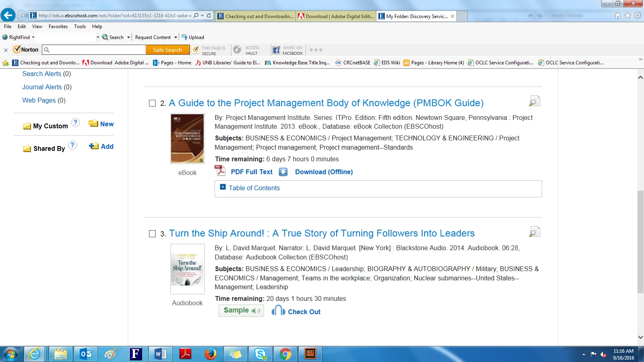Viewport: 644px width, 362px height.
Task: Open Norton toolbar more options dots
Action: pos(316,50)
